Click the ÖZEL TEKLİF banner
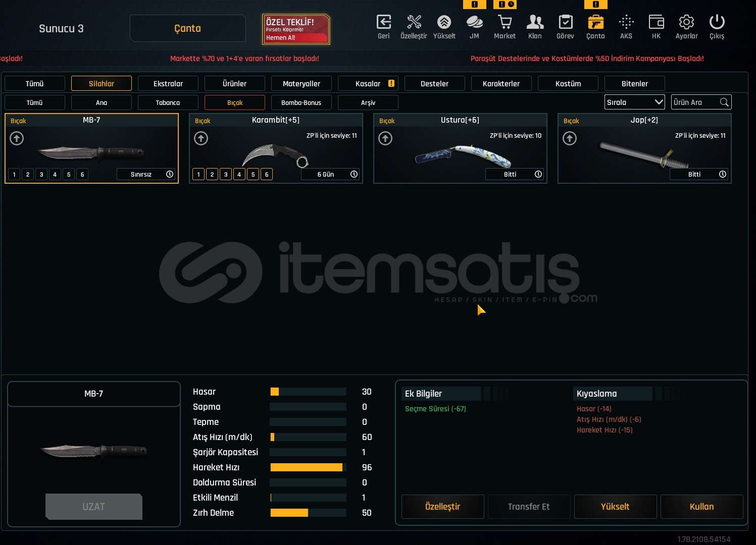The width and height of the screenshot is (756, 545). (x=296, y=29)
